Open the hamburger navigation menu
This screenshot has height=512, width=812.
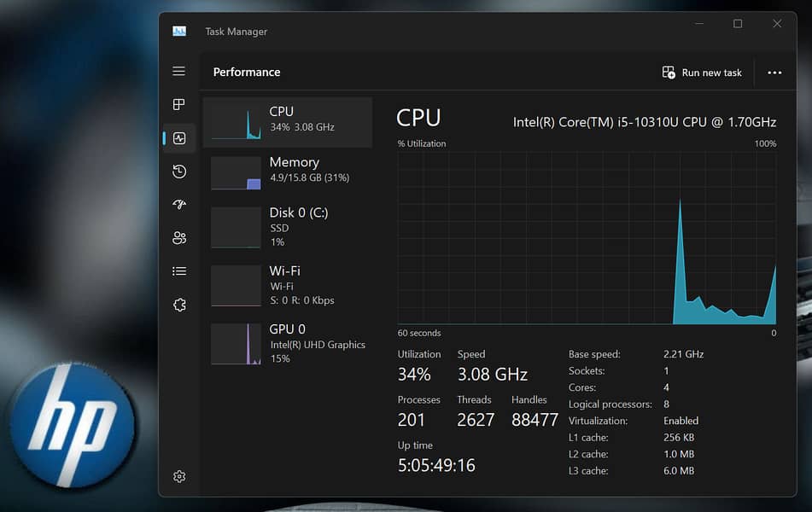tap(178, 72)
